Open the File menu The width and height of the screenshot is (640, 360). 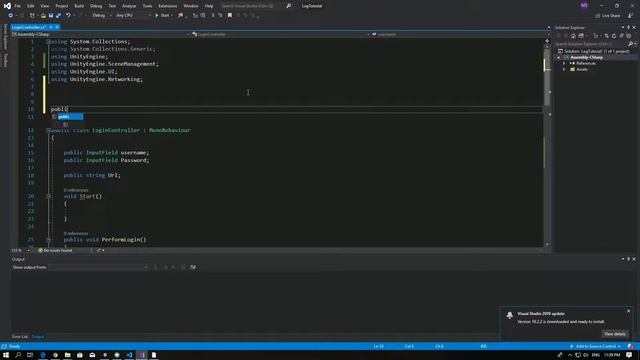[x=18, y=6]
